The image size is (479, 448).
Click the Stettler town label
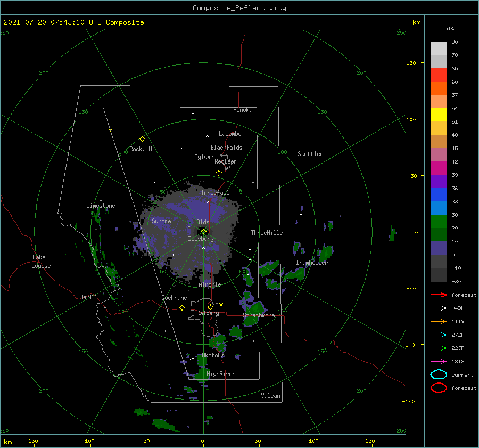pos(310,154)
